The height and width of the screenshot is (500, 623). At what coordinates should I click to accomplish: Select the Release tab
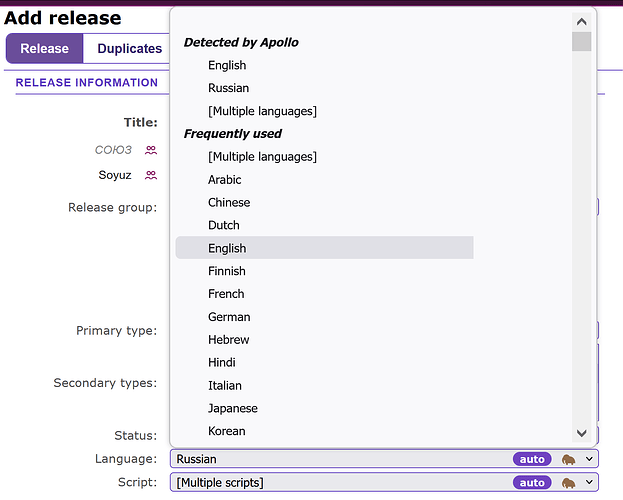click(x=44, y=48)
